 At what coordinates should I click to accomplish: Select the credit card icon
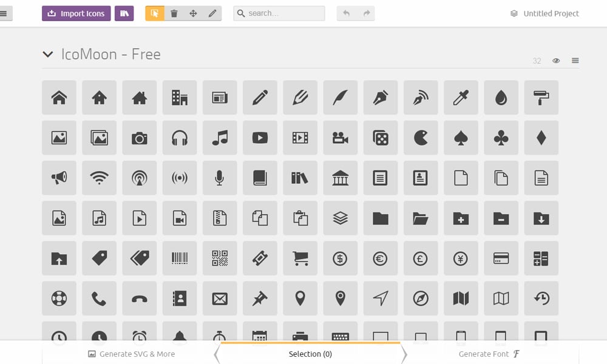[501, 258]
